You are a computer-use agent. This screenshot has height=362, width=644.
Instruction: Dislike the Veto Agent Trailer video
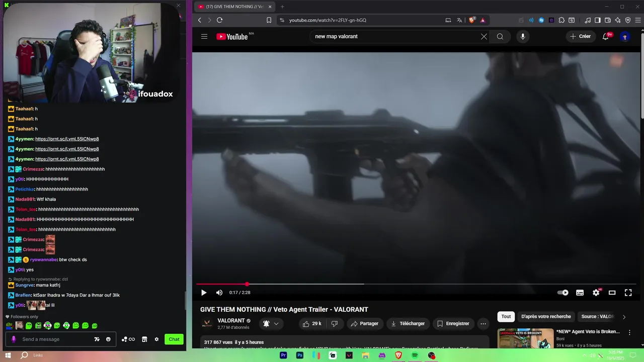click(334, 324)
